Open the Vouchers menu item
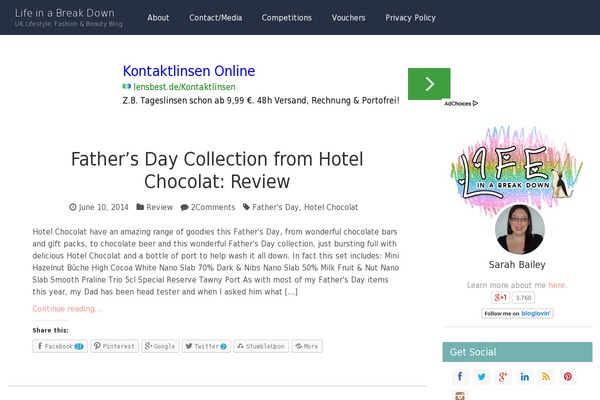 pos(348,18)
